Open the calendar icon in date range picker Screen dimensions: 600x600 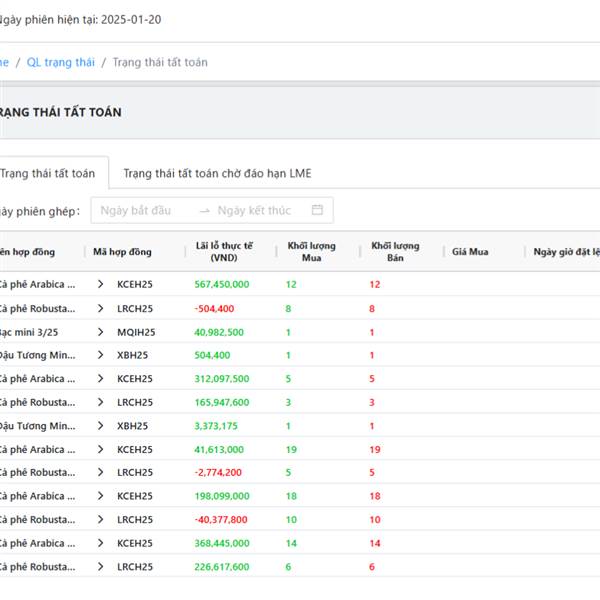pos(317,210)
